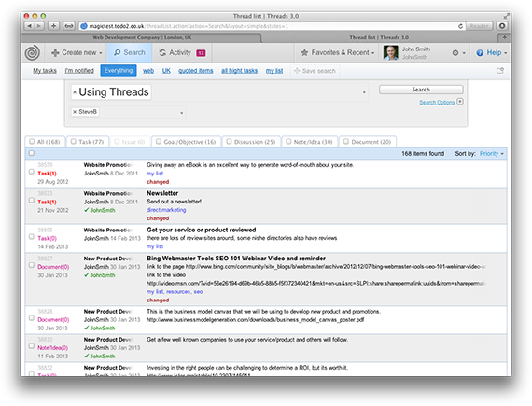
Task: Click the red Activity count badge
Action: click(201, 53)
